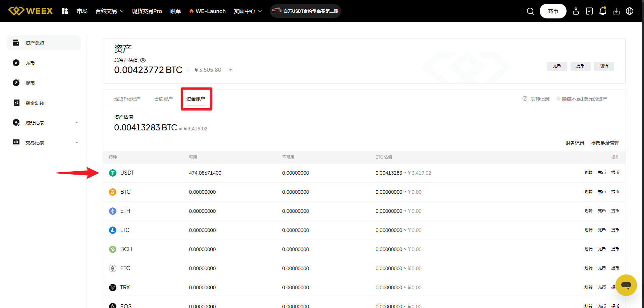Open the notifications bell
Image resolution: width=644 pixels, height=308 pixels.
click(603, 11)
